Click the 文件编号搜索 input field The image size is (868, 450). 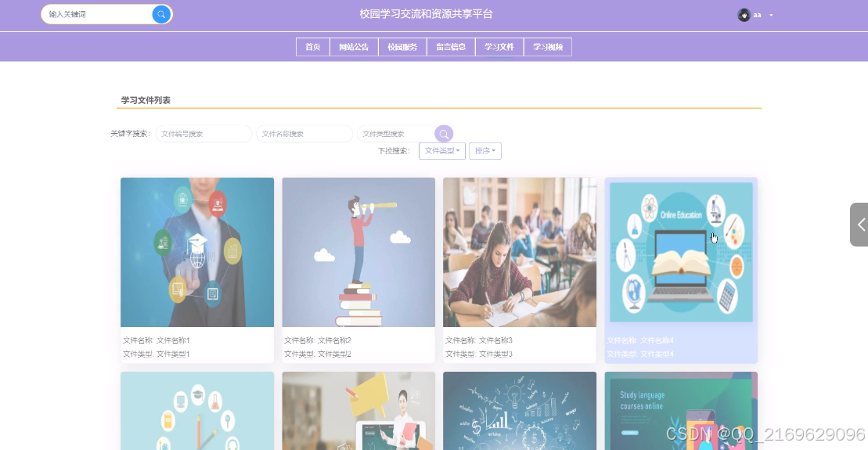[203, 134]
